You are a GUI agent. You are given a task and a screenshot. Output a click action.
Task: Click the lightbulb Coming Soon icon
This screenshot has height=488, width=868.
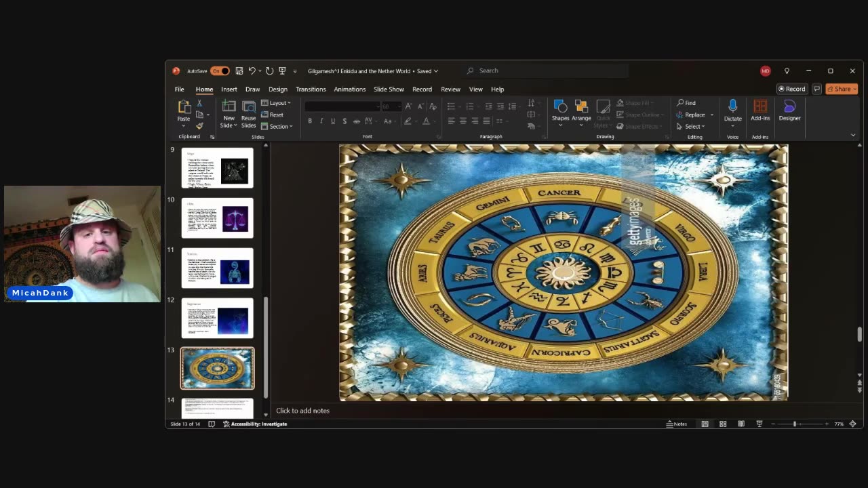pyautogui.click(x=787, y=71)
